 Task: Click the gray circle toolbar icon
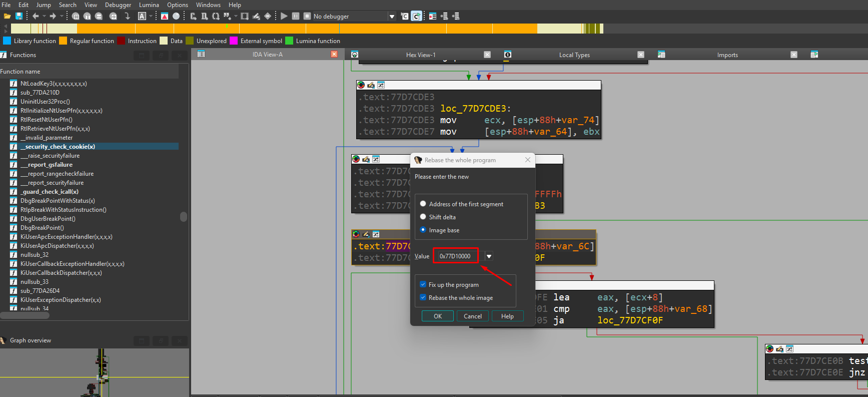[176, 16]
